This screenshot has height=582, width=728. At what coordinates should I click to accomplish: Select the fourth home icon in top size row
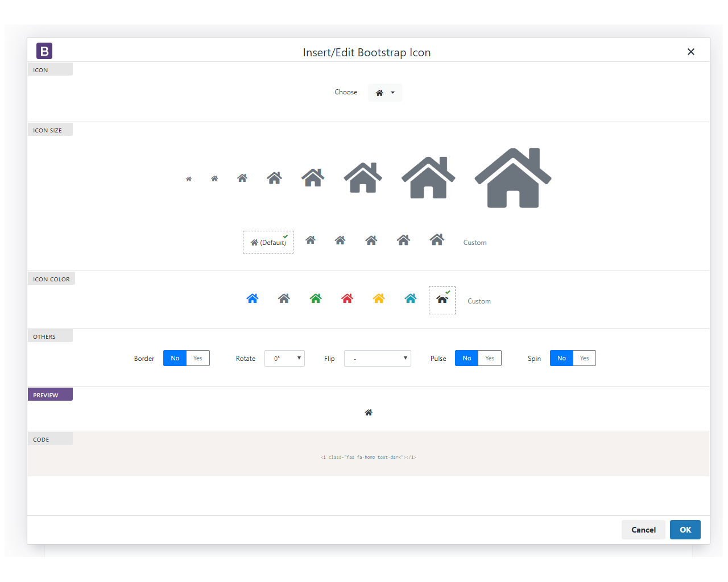coord(275,178)
